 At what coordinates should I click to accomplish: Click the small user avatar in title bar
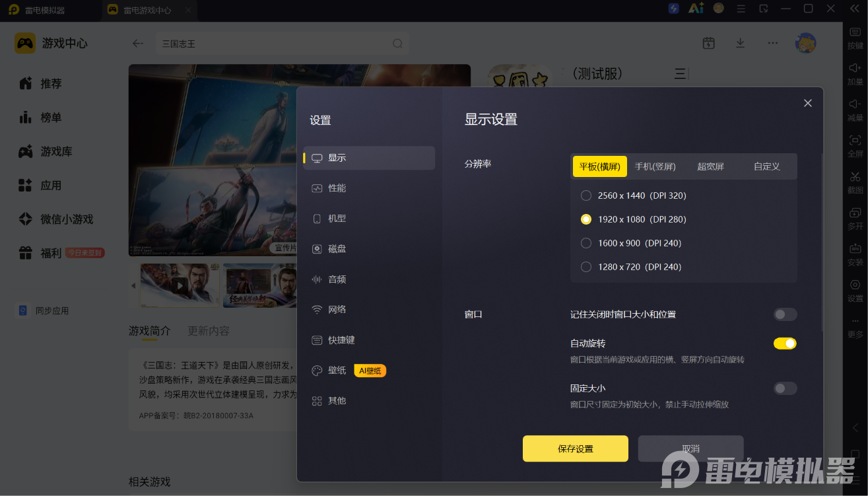click(719, 9)
